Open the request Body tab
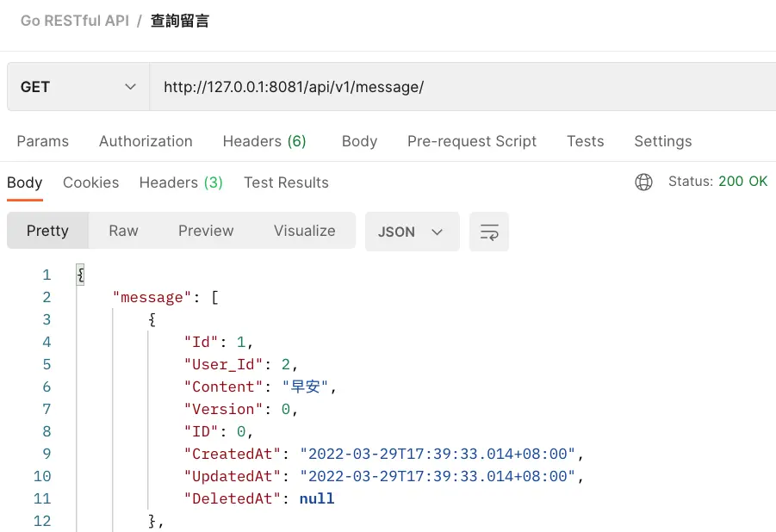This screenshot has width=776, height=532. tap(359, 141)
